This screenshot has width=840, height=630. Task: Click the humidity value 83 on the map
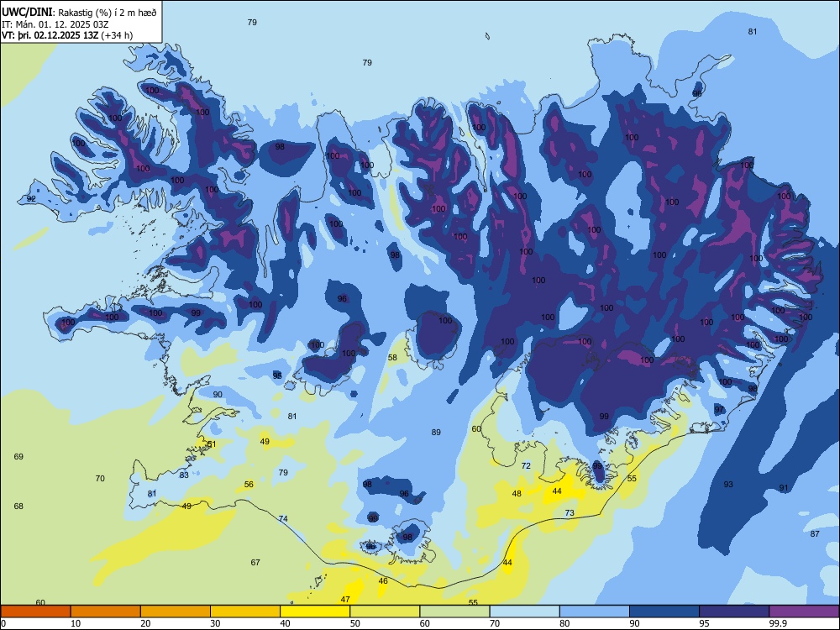point(184,475)
